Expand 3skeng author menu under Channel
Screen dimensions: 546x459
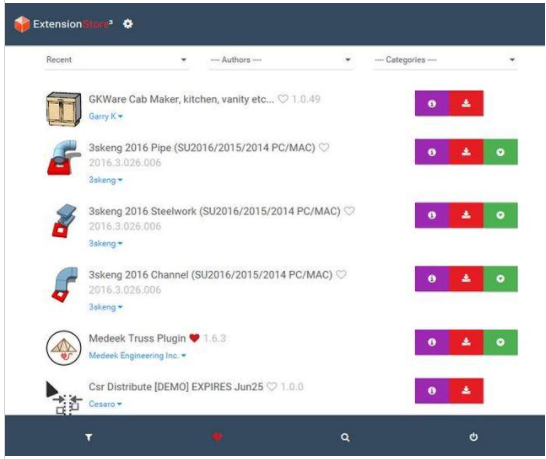pos(106,307)
